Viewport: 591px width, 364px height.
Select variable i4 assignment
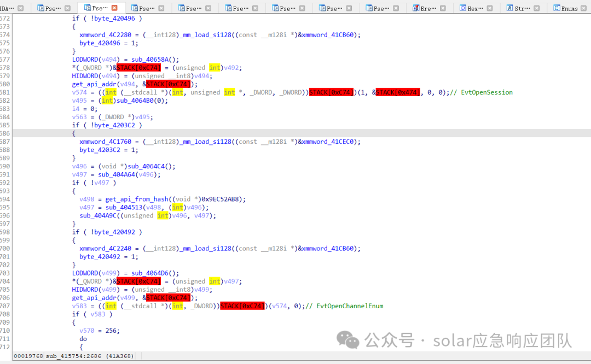pos(76,109)
